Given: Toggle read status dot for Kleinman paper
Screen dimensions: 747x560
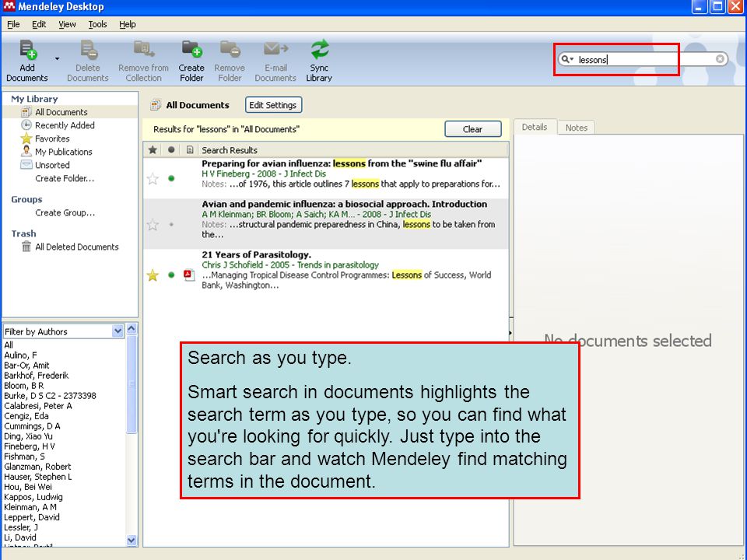Looking at the screenshot, I should point(171,224).
